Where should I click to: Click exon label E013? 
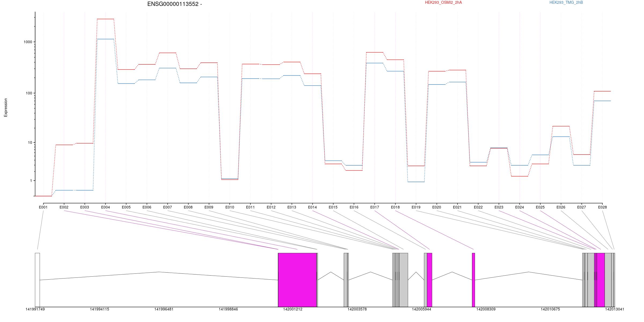click(292, 207)
